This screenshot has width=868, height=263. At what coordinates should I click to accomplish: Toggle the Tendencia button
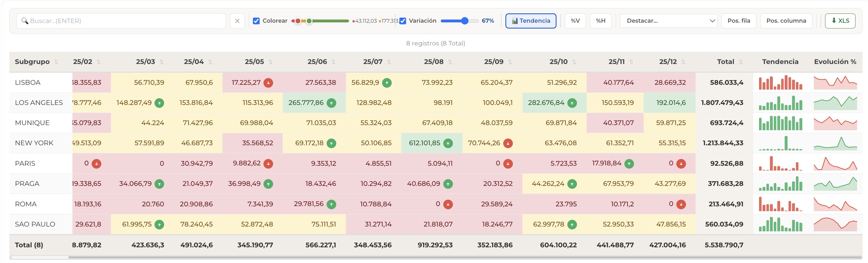tap(531, 21)
